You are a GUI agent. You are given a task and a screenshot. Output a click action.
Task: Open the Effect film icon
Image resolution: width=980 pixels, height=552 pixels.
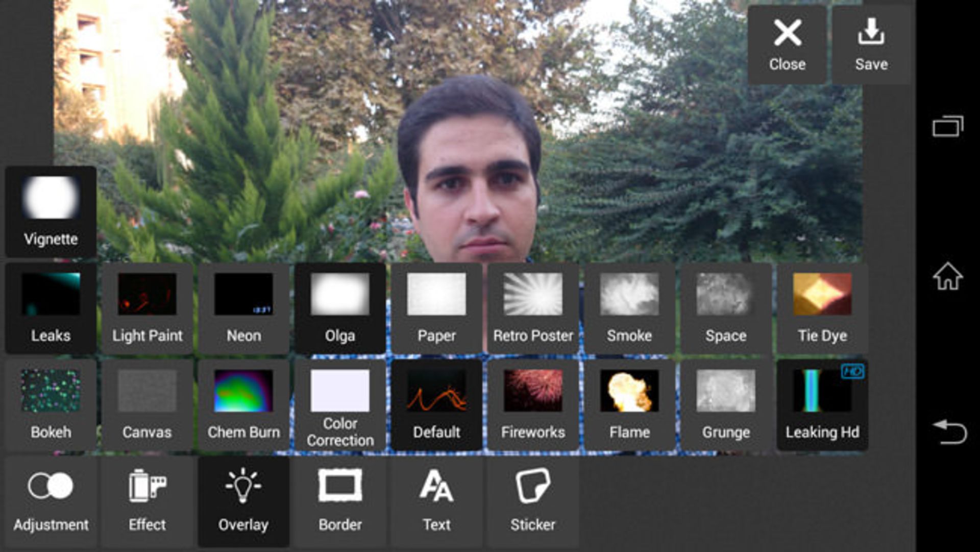pyautogui.click(x=147, y=501)
